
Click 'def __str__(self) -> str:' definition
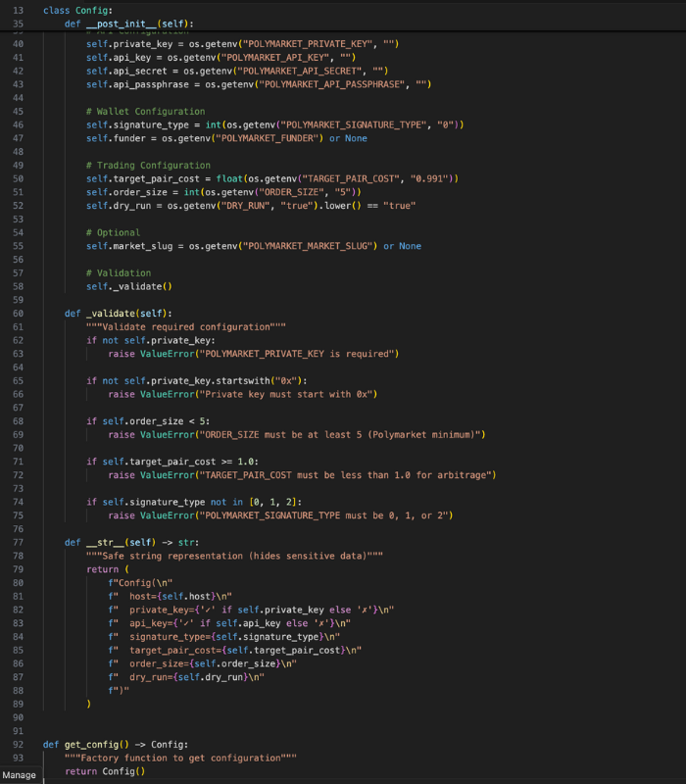pos(131,544)
